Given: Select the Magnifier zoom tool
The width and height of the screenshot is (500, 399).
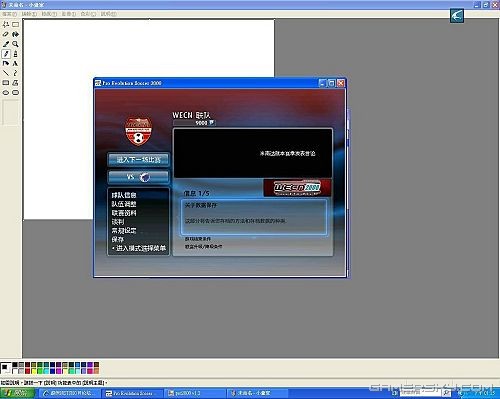Looking at the screenshot, I should 15,44.
